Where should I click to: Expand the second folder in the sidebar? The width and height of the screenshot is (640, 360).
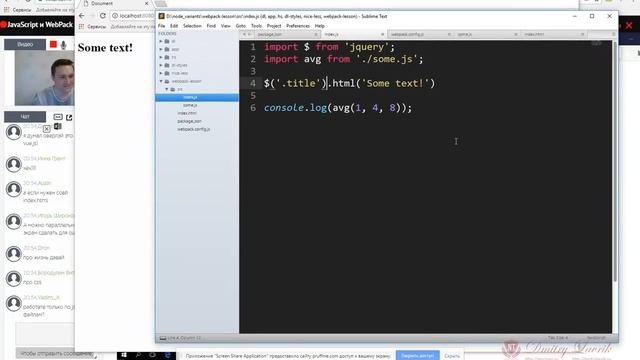click(x=161, y=49)
